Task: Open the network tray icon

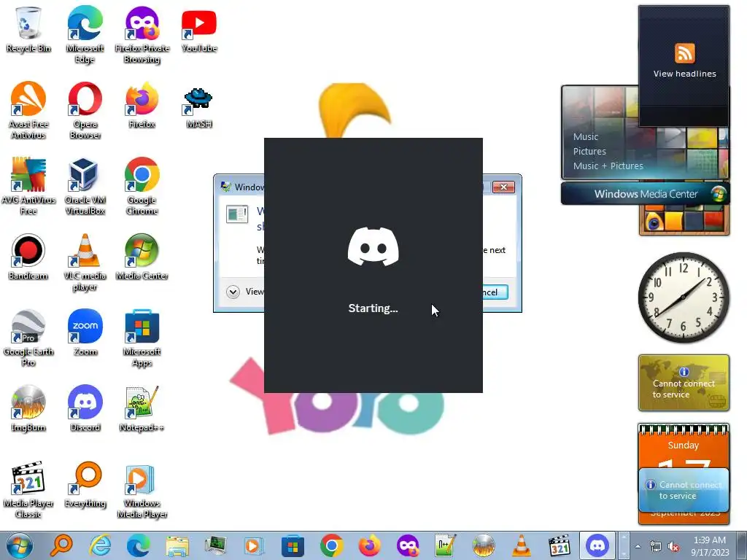Action: coord(656,547)
